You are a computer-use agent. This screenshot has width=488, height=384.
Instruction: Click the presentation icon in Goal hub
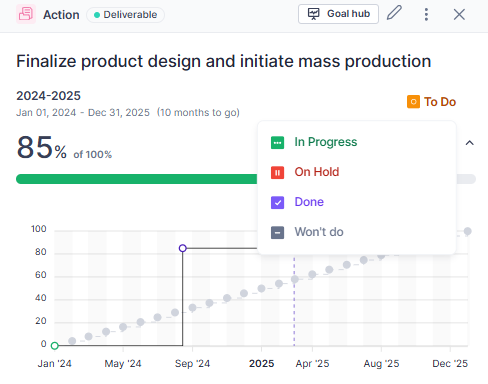click(x=313, y=14)
